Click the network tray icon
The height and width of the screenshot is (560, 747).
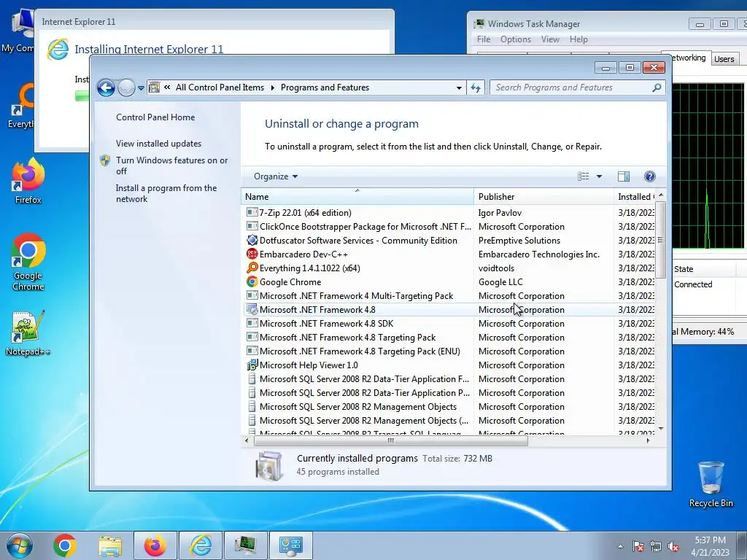click(656, 546)
